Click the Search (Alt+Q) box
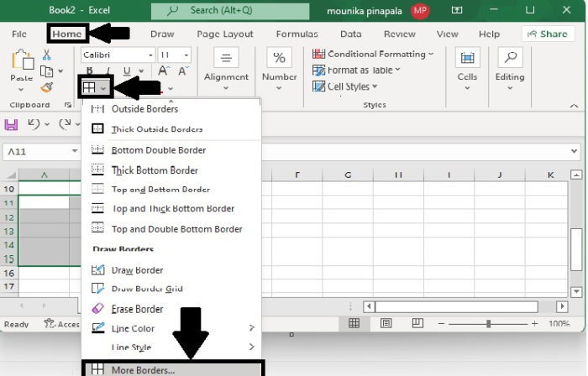This screenshot has height=376, width=588. pos(230,10)
